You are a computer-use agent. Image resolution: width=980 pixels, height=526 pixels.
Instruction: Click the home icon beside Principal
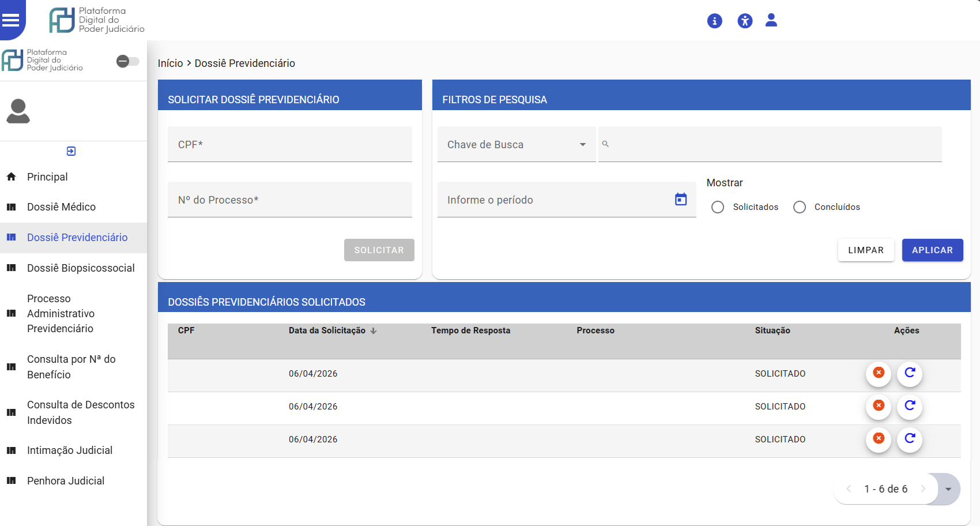tap(11, 177)
